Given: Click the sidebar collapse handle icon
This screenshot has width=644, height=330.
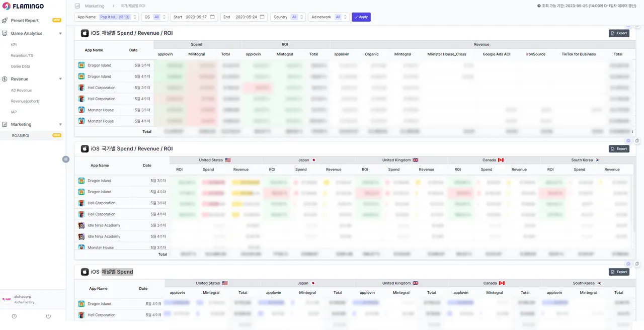Looking at the screenshot, I should coord(65,159).
